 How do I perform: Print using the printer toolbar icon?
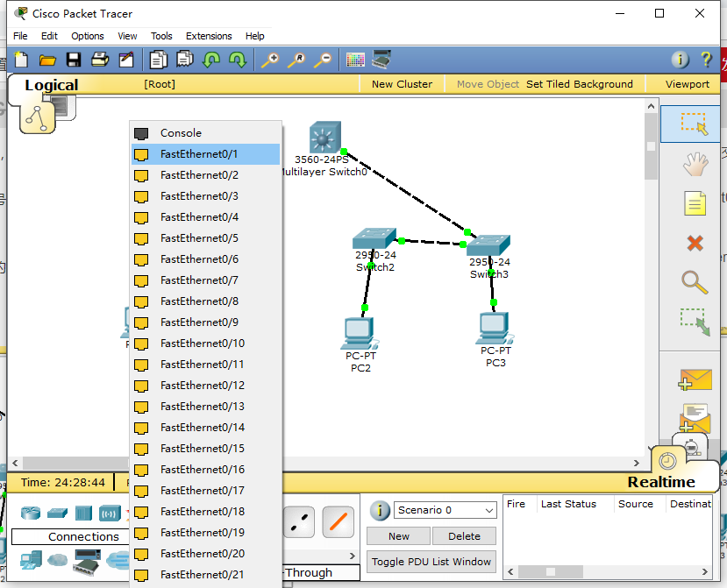tap(100, 60)
